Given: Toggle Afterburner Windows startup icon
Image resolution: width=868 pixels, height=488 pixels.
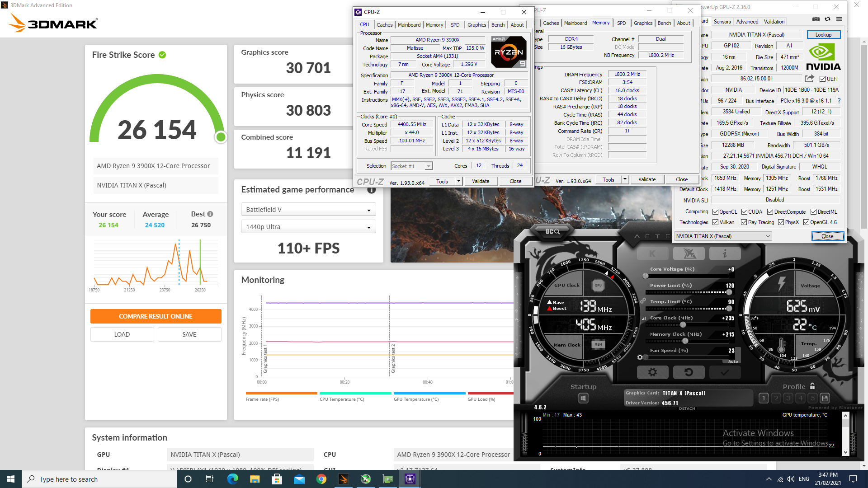Looking at the screenshot, I should click(583, 398).
